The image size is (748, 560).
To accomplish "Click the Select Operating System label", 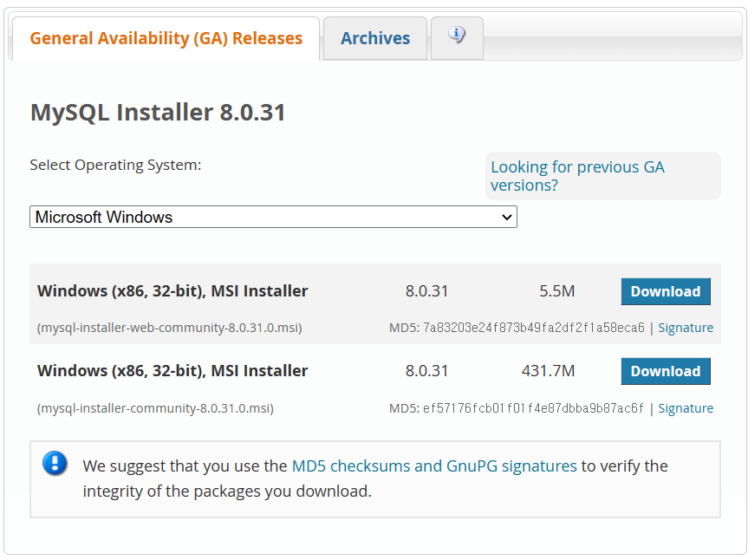I will tap(115, 165).
